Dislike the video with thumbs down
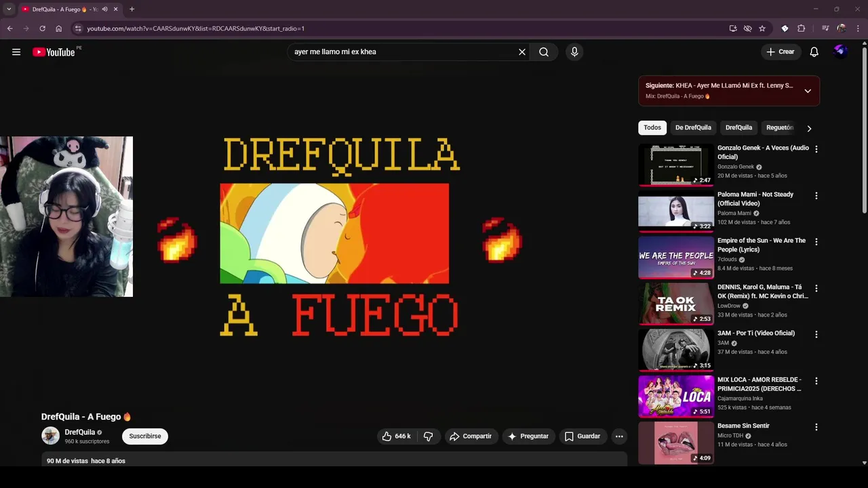The height and width of the screenshot is (488, 868). tap(428, 436)
